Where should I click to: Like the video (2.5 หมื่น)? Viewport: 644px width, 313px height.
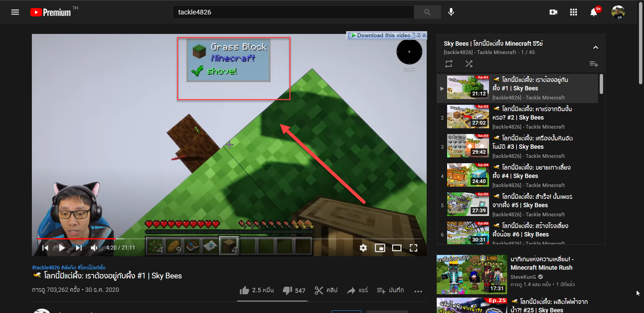point(257,290)
